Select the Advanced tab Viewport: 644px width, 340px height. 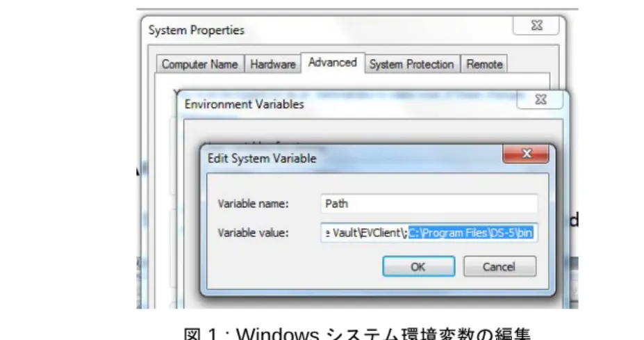point(333,63)
